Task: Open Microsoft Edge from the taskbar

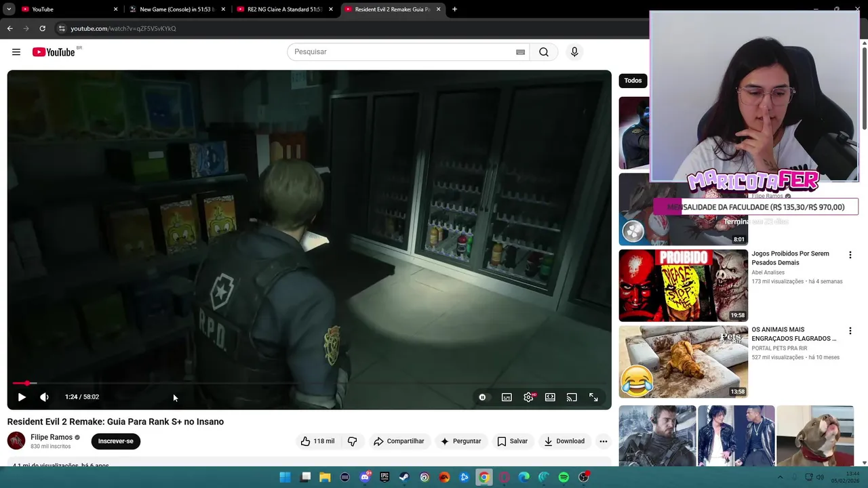Action: click(524, 477)
